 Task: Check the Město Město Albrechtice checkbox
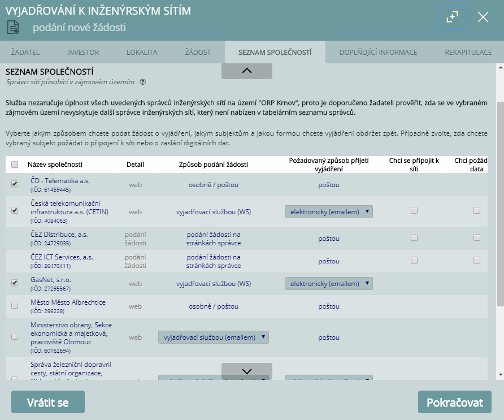point(15,305)
